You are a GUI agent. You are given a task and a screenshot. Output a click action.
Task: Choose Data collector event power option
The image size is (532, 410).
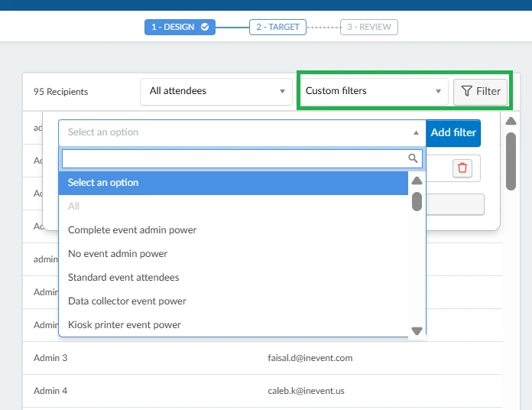pyautogui.click(x=127, y=301)
